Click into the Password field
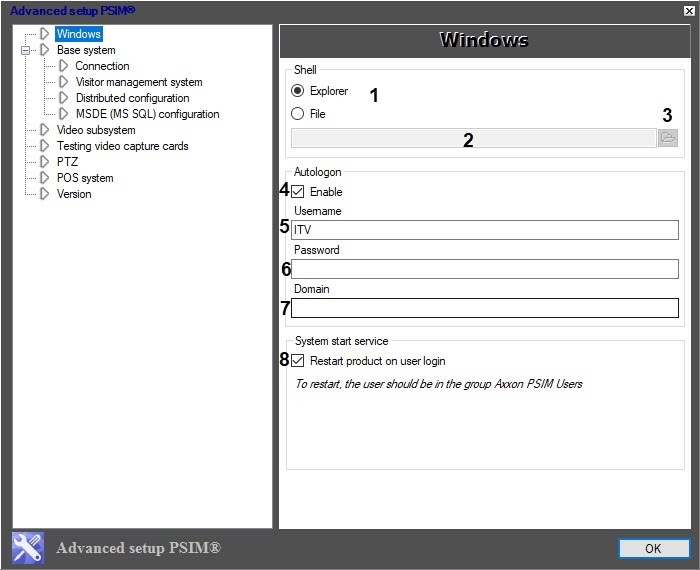 click(484, 269)
